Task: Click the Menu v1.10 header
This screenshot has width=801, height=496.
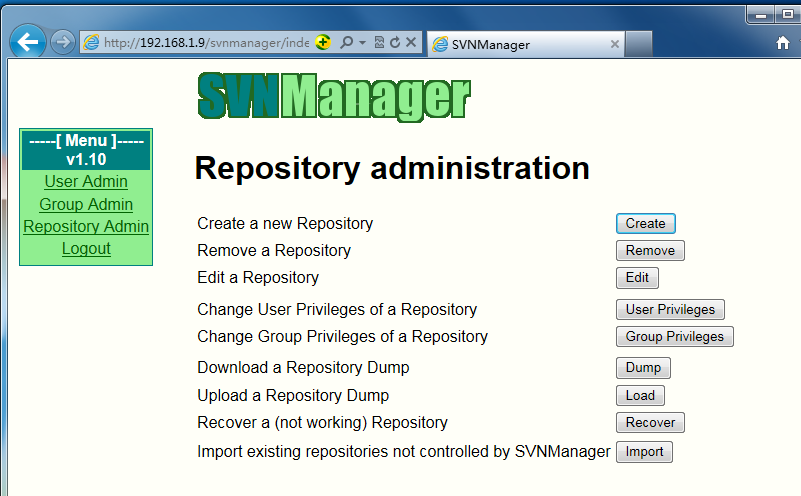Action: pyautogui.click(x=86, y=150)
